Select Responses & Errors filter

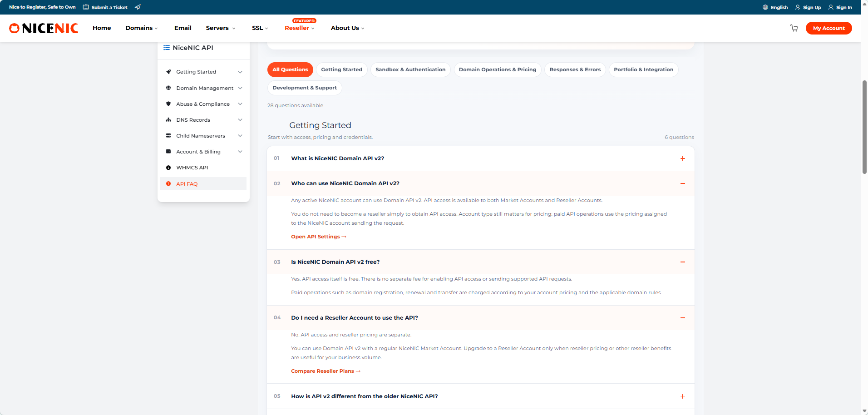coord(575,69)
